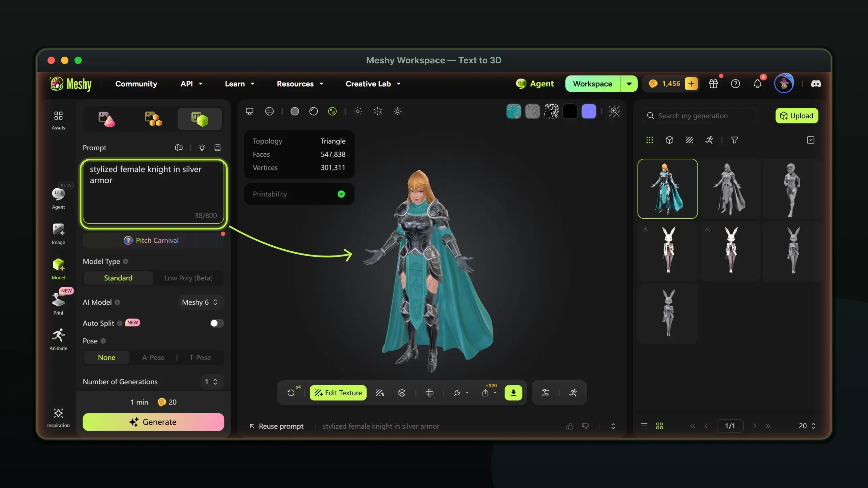This screenshot has width=868, height=488.
Task: Click the user profile avatar
Action: click(x=784, y=83)
